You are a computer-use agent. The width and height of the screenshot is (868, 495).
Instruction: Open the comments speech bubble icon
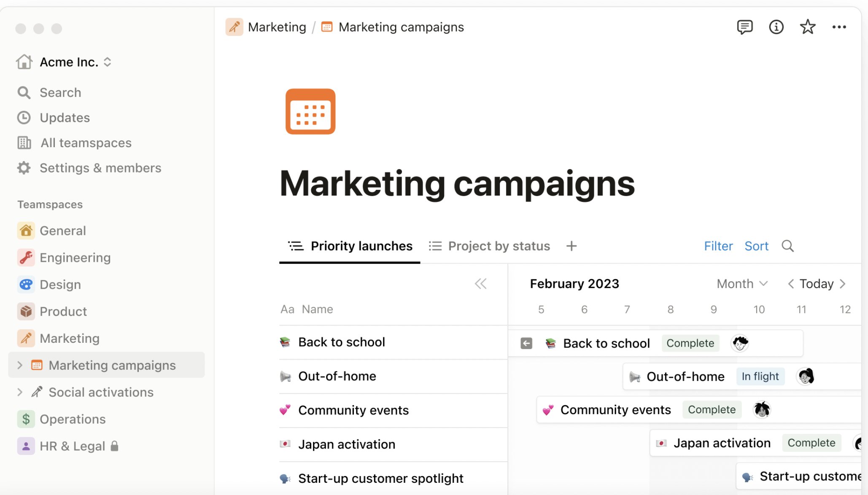(744, 27)
